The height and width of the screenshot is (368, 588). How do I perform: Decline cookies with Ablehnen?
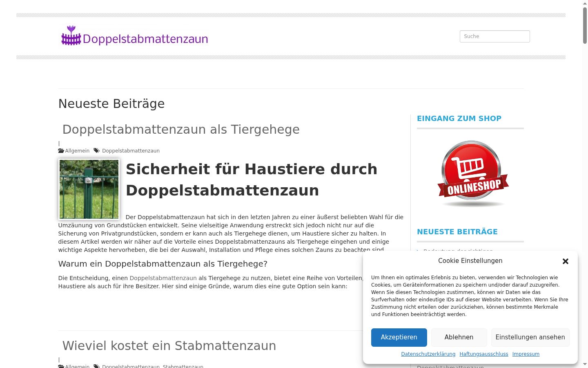click(459, 337)
